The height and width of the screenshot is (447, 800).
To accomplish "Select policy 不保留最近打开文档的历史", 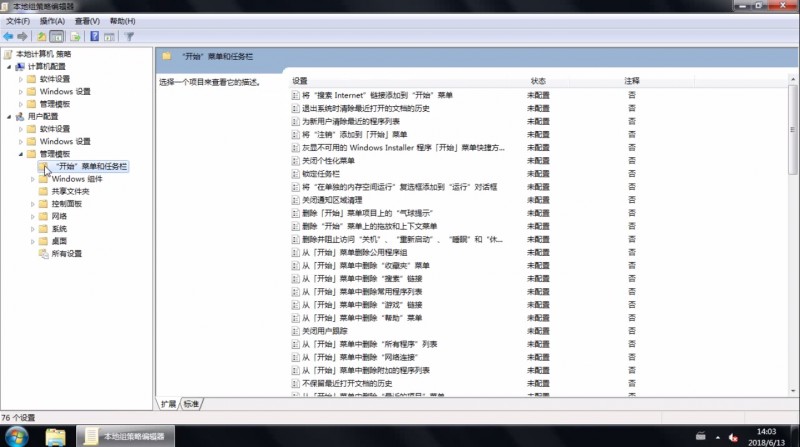I will click(347, 384).
